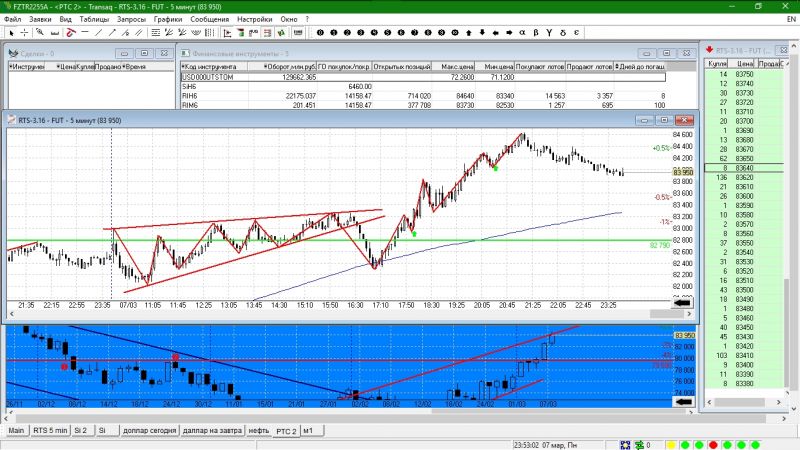Select the USD000UTSTOM instrument row

point(423,77)
